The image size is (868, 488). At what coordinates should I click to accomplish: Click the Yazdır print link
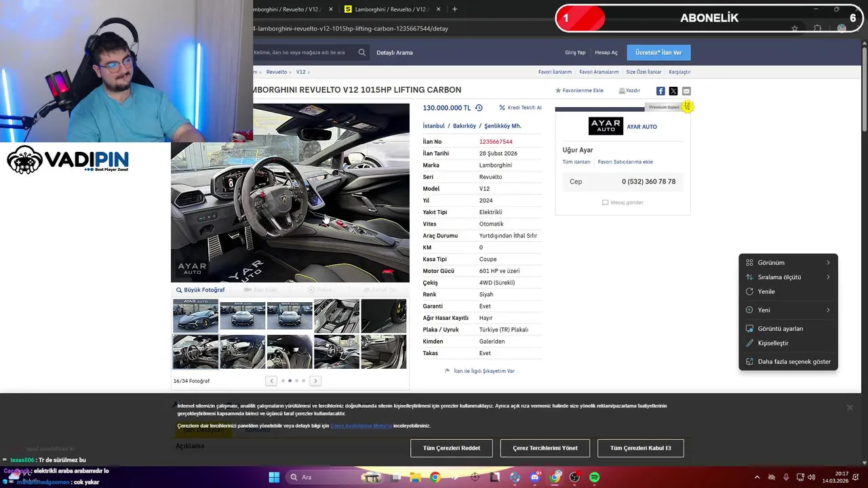tap(629, 90)
